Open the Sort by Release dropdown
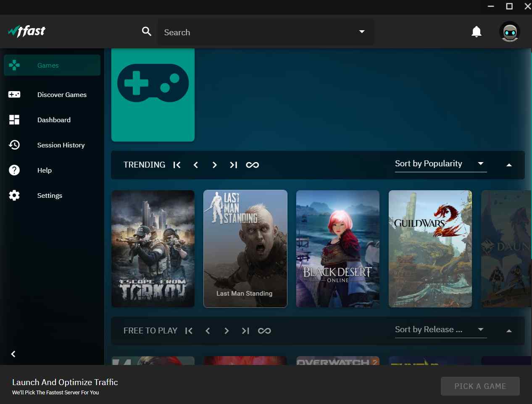 (441, 330)
